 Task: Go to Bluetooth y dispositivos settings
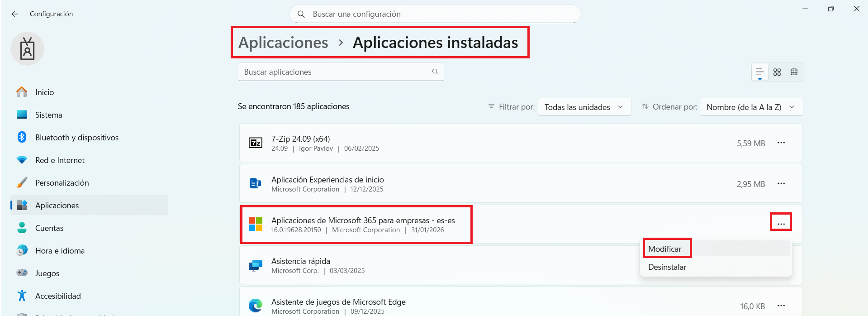click(x=77, y=138)
